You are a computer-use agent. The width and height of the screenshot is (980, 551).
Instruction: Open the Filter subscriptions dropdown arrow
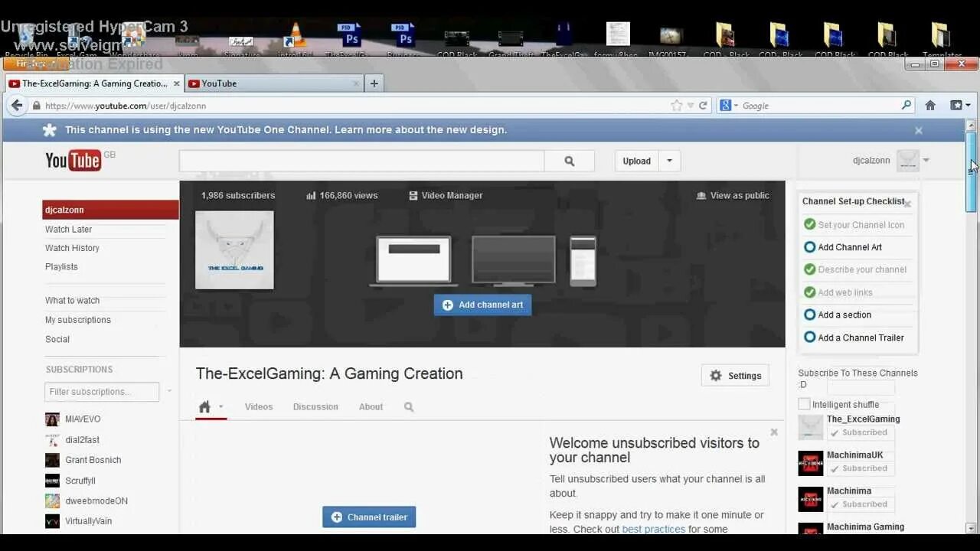169,392
